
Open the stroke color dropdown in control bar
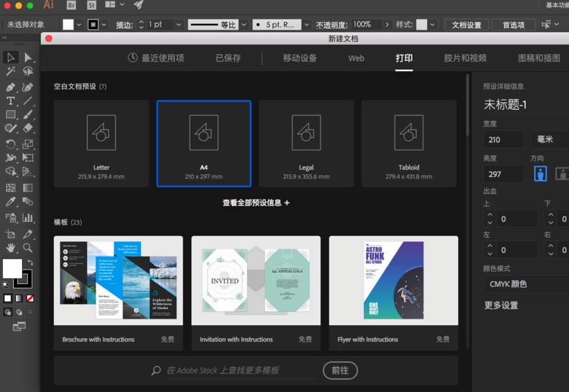(104, 25)
